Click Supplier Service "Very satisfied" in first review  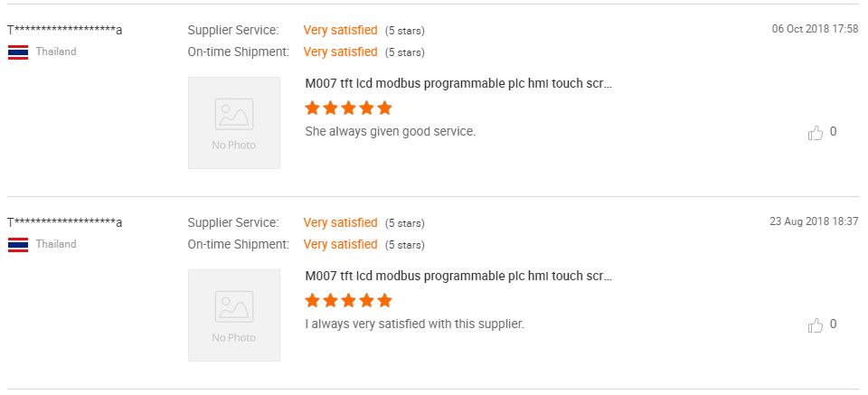340,31
